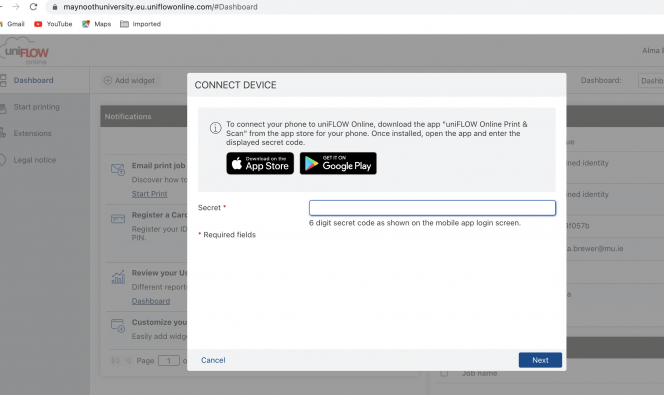Select Start printing in the sidebar

point(36,107)
